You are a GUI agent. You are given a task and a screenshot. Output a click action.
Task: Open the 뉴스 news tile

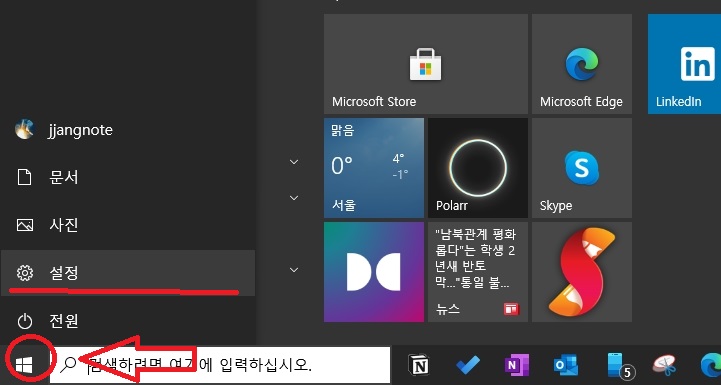[x=478, y=272]
